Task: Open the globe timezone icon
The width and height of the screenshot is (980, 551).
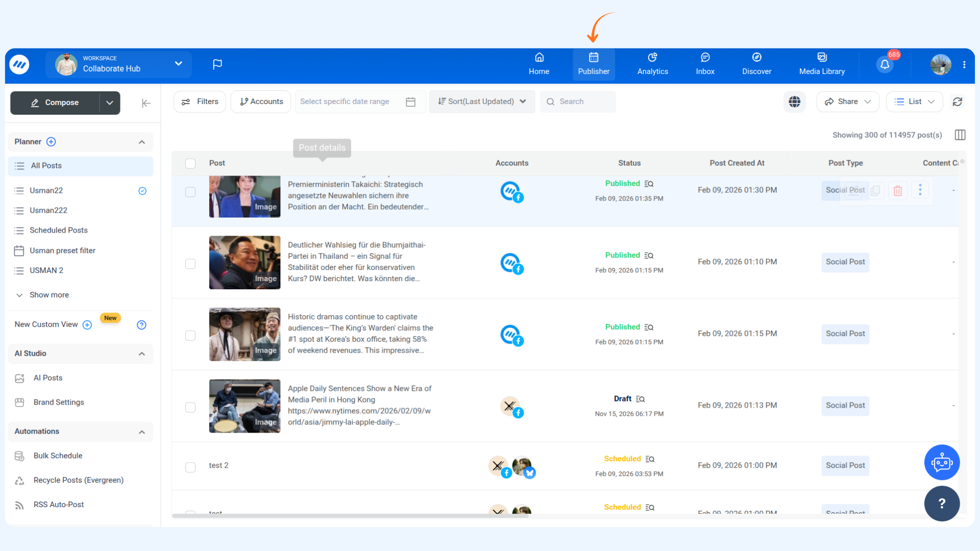Action: (794, 102)
